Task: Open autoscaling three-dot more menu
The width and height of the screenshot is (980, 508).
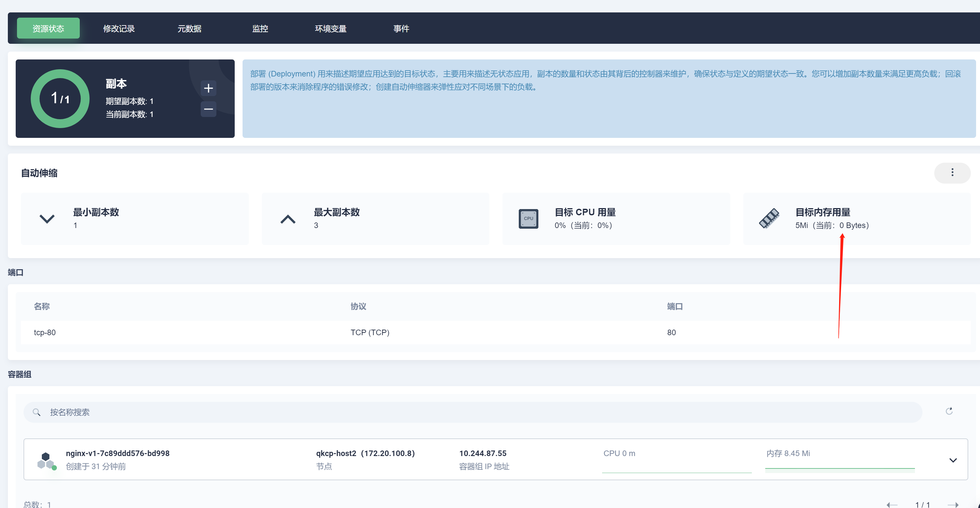Action: (952, 172)
